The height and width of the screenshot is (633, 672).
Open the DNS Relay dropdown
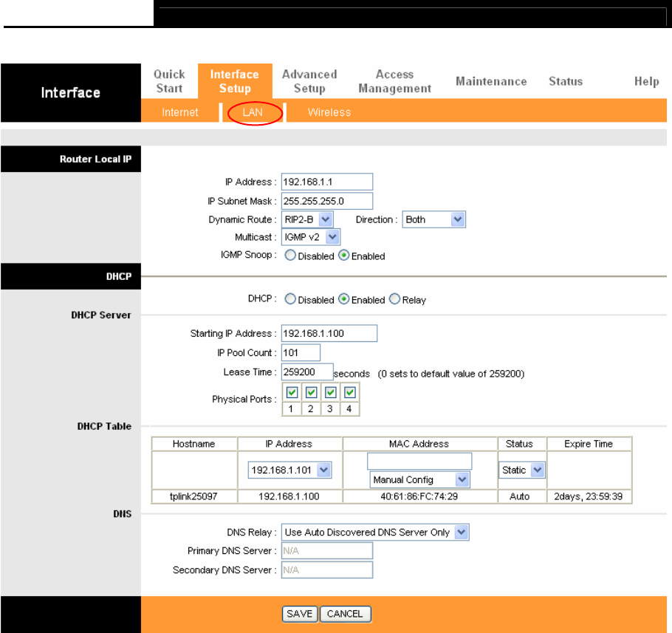coord(375,532)
